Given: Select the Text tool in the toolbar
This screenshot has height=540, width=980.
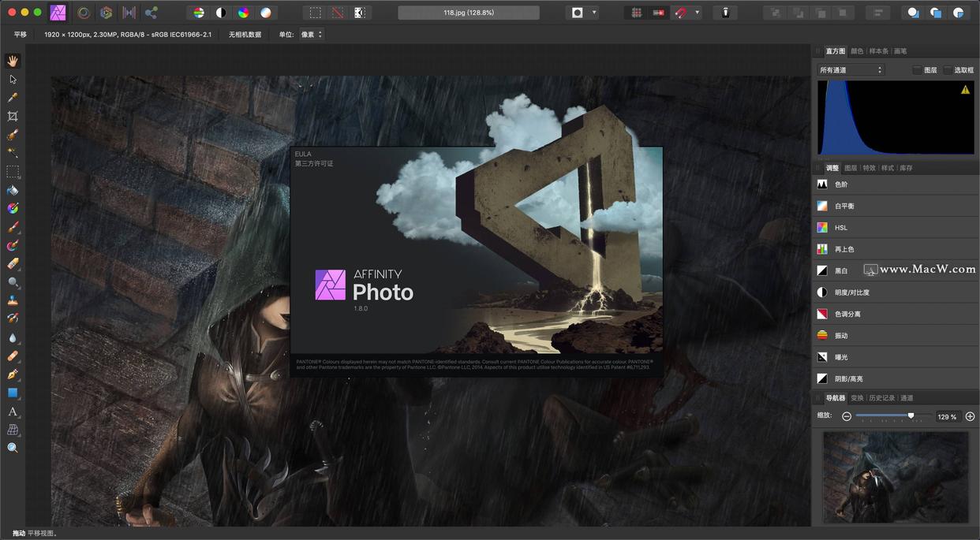Looking at the screenshot, I should (13, 412).
